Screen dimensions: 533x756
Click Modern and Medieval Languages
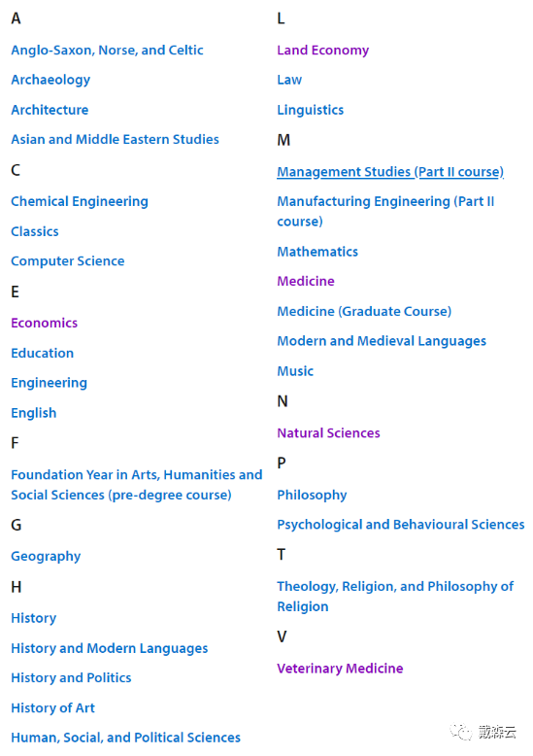[382, 341]
